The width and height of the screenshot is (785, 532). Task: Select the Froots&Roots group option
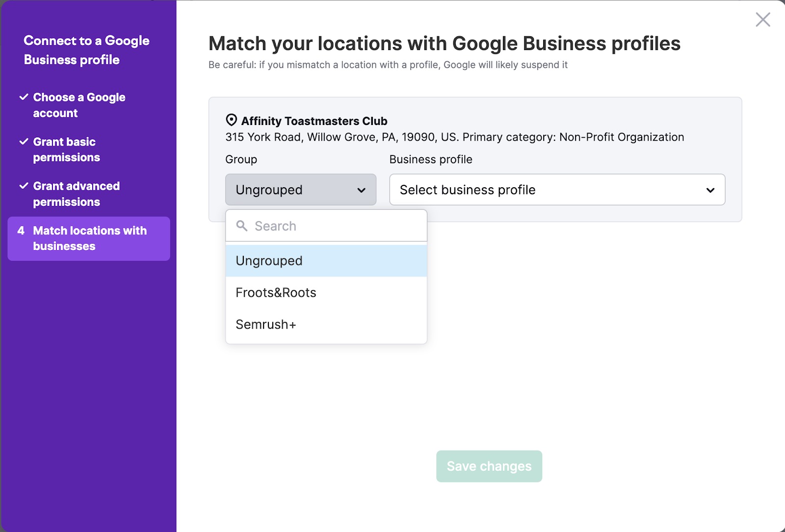[x=276, y=292]
